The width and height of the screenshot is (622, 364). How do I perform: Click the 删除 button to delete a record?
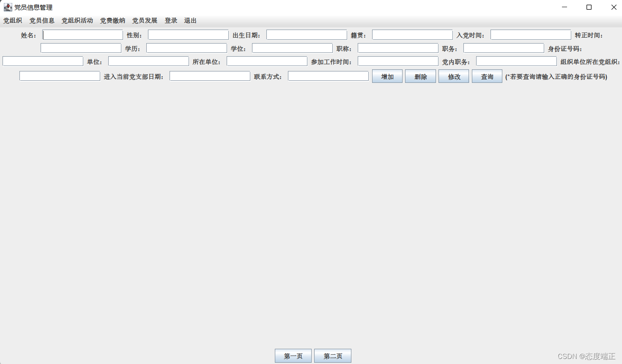(420, 76)
